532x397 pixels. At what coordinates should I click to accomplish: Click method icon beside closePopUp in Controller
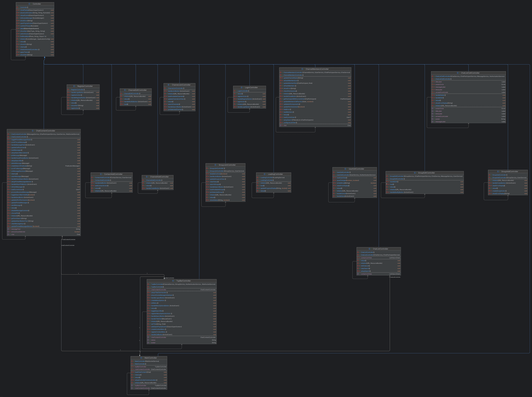coord(17,10)
